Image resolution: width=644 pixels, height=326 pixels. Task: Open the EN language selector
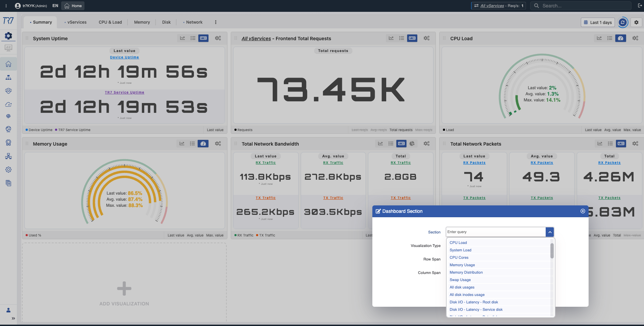coord(55,6)
